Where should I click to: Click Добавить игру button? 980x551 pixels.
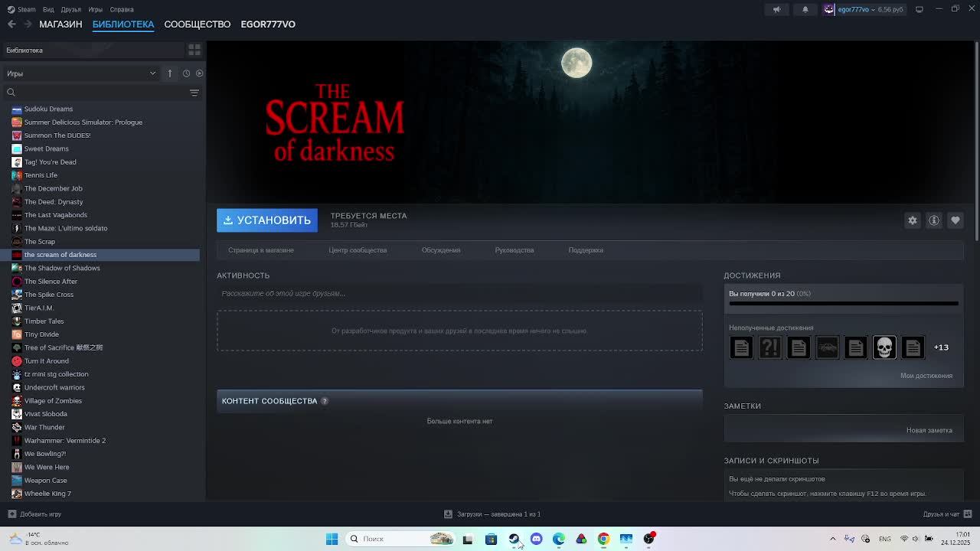pyautogui.click(x=34, y=514)
